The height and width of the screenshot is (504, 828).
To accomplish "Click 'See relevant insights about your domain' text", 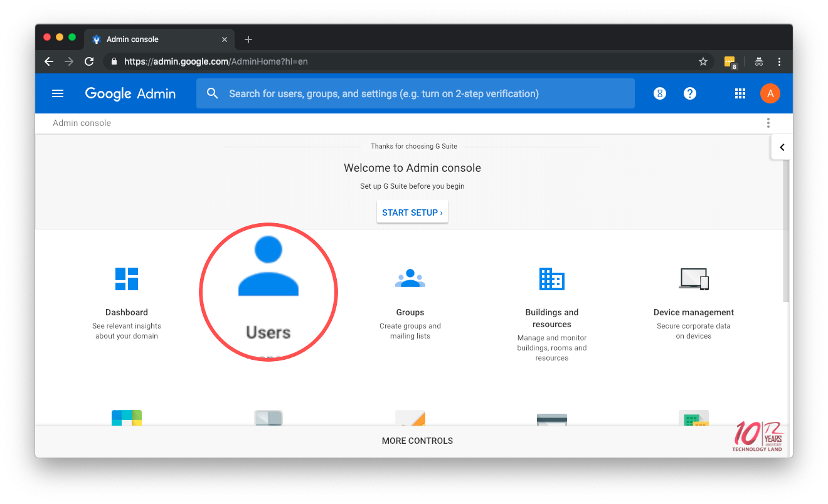I will pyautogui.click(x=127, y=331).
